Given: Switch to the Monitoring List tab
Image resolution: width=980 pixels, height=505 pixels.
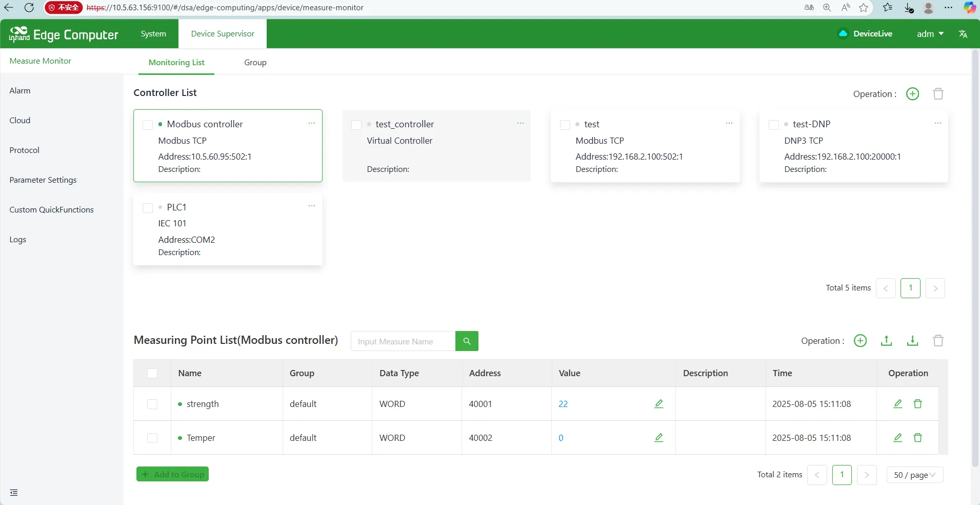Looking at the screenshot, I should coord(176,63).
